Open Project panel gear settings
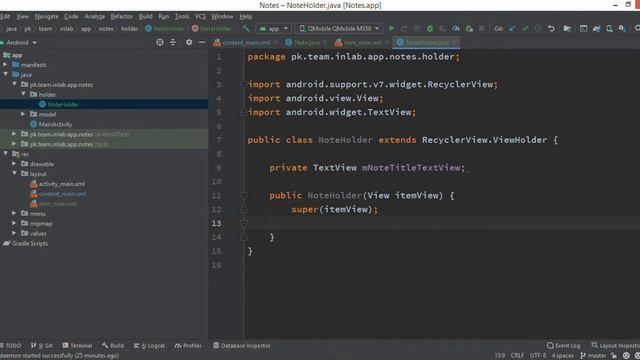This screenshot has height=360, width=640. [x=189, y=42]
